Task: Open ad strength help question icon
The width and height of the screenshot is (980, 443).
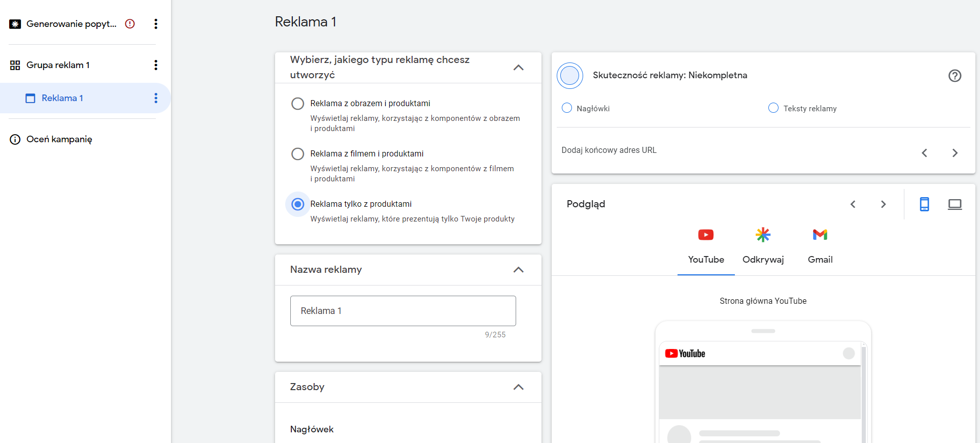Action: click(955, 76)
